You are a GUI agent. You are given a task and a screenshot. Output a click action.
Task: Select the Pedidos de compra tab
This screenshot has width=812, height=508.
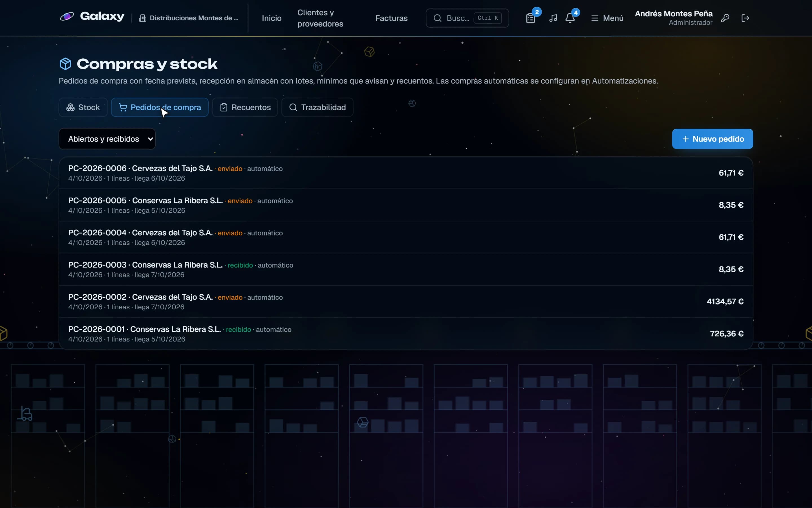(x=160, y=108)
